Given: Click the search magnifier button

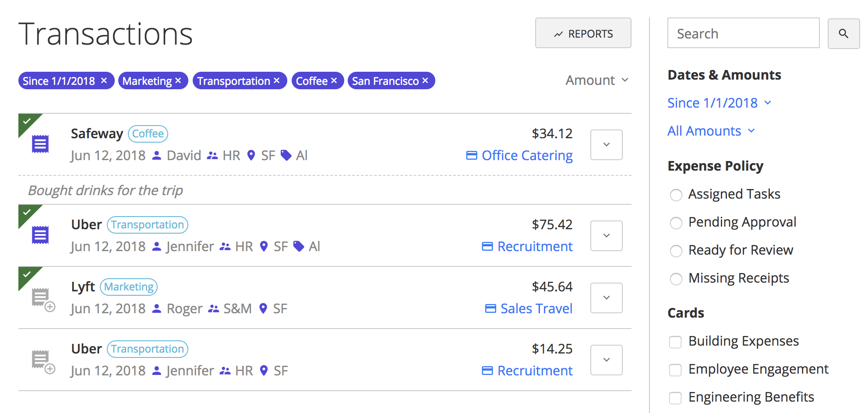Looking at the screenshot, I should [843, 33].
